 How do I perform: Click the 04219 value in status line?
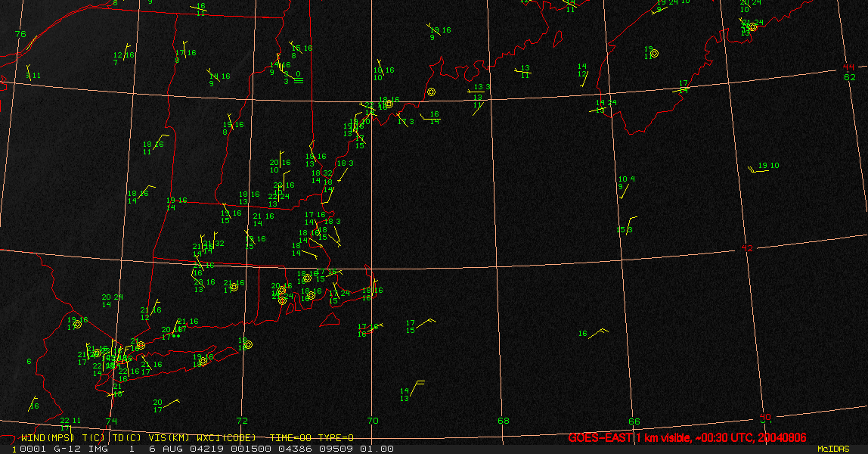(207, 449)
